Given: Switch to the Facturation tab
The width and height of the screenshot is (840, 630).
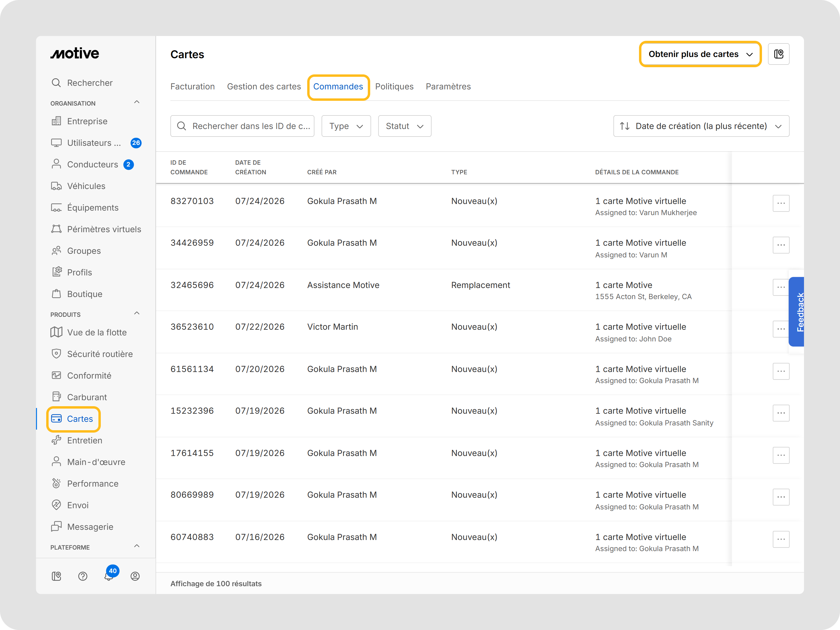Looking at the screenshot, I should [x=193, y=87].
